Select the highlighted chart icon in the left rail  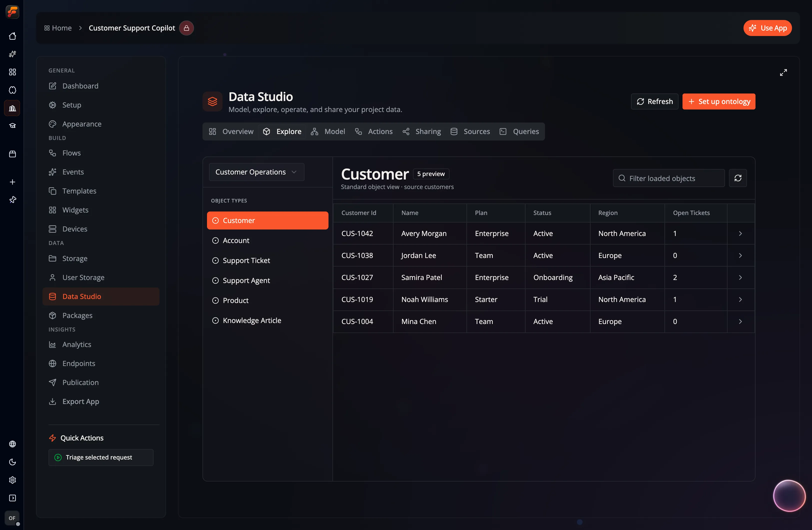[x=12, y=108]
